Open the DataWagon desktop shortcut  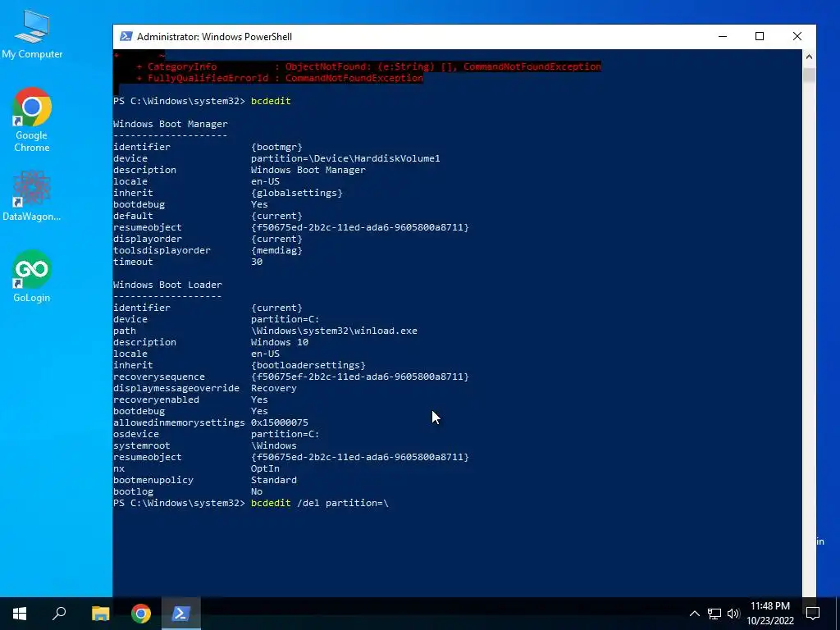[x=32, y=195]
